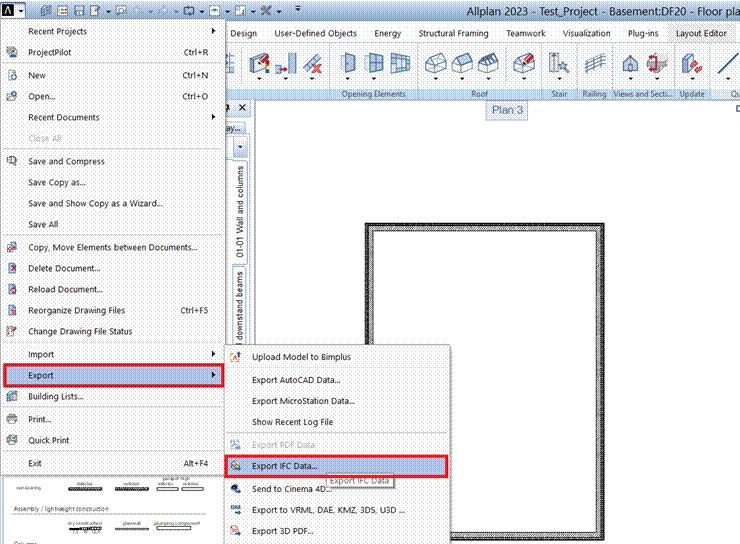Switch to the Plug-ins ribbon tab
740x544 pixels.
pos(643,33)
